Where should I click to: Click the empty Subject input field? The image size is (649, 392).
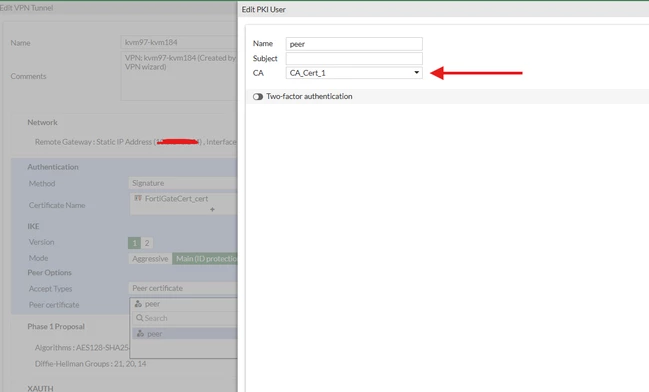(x=354, y=58)
